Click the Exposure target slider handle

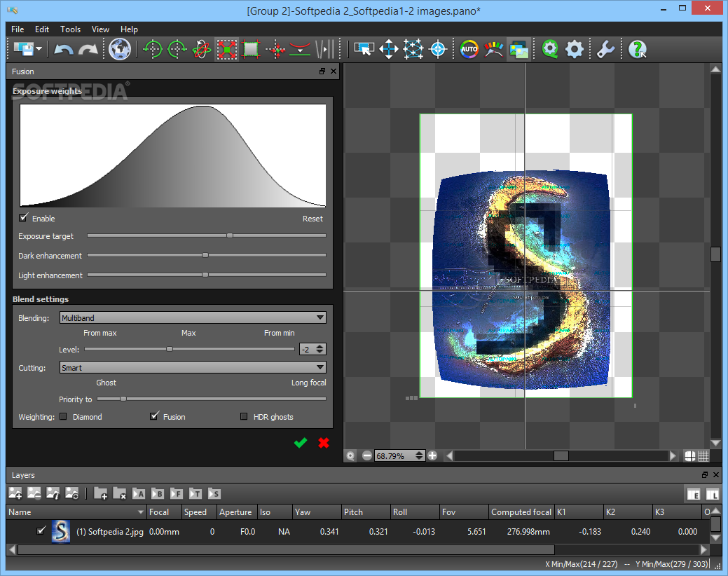tap(230, 235)
